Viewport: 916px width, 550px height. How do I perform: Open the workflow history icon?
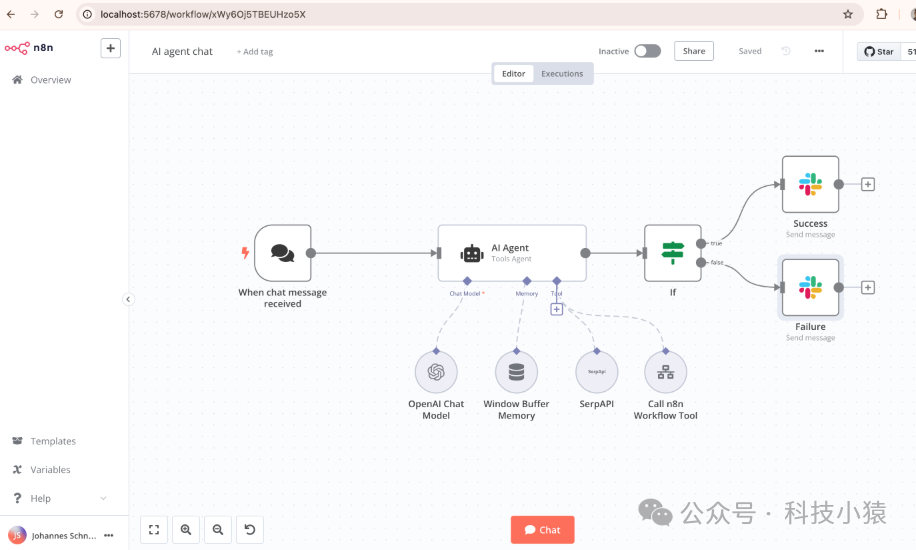[x=786, y=51]
